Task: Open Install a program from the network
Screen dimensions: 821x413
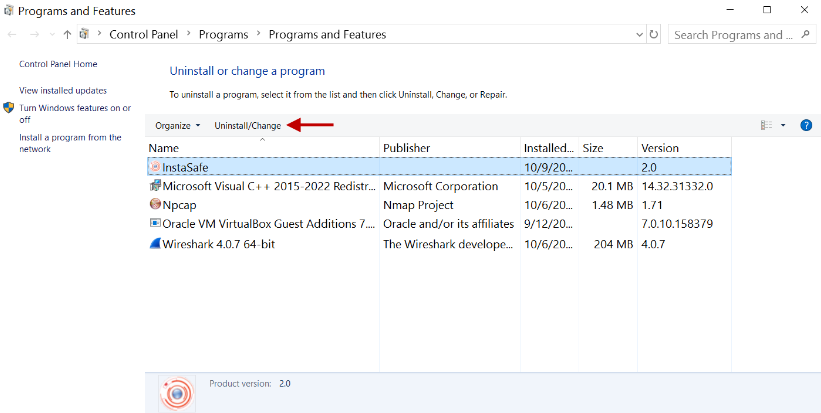Action: (70, 143)
